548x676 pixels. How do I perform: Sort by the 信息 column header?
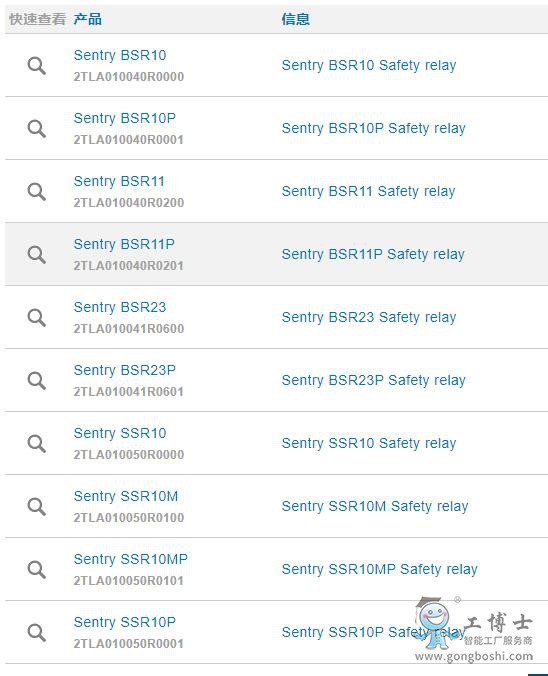[x=295, y=19]
